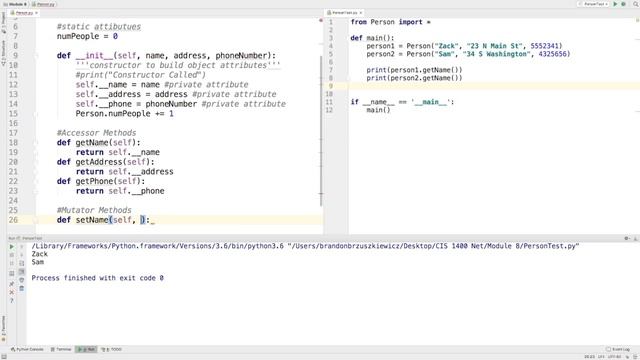This screenshot has height=360, width=640.
Task: Collapse the getAddress method fold at line 20
Action: (36, 162)
